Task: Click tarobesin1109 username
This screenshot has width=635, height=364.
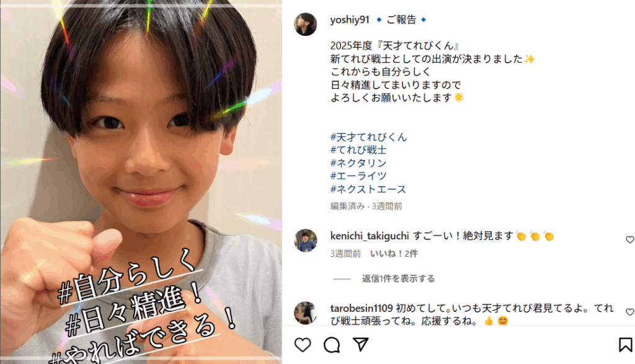Action: tap(362, 308)
